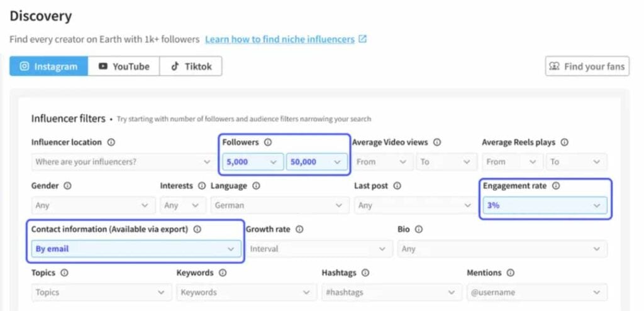The image size is (644, 311).
Task: Click external link icon after niche influencers link
Action: (362, 40)
